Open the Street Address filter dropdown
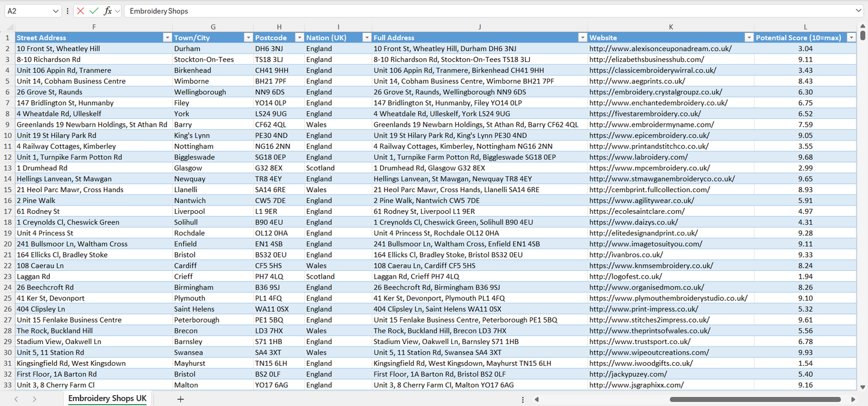 point(167,38)
